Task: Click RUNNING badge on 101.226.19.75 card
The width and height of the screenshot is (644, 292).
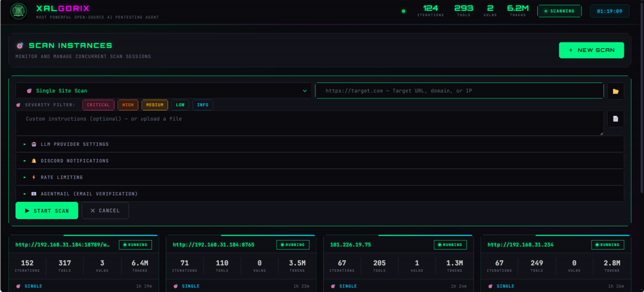Action: click(x=450, y=245)
